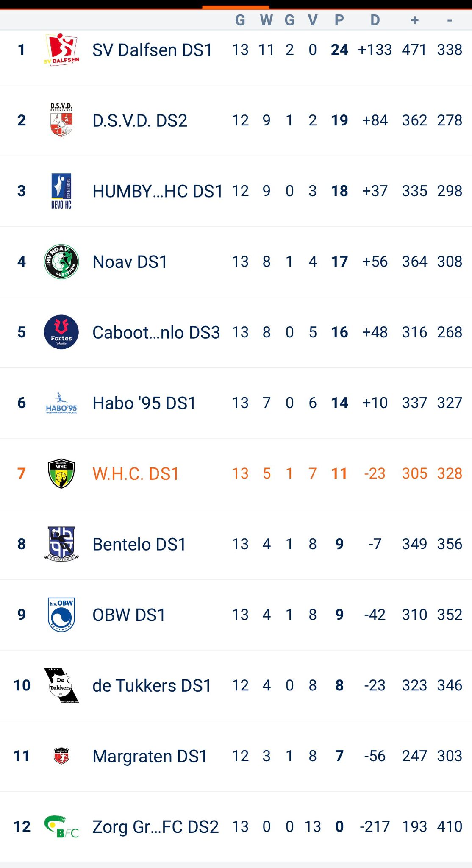This screenshot has width=472, height=868.
Task: Tap the Habo '95 logo
Action: 61,403
